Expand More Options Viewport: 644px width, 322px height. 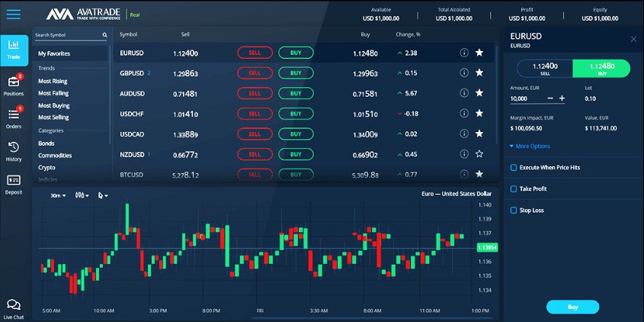coord(530,147)
